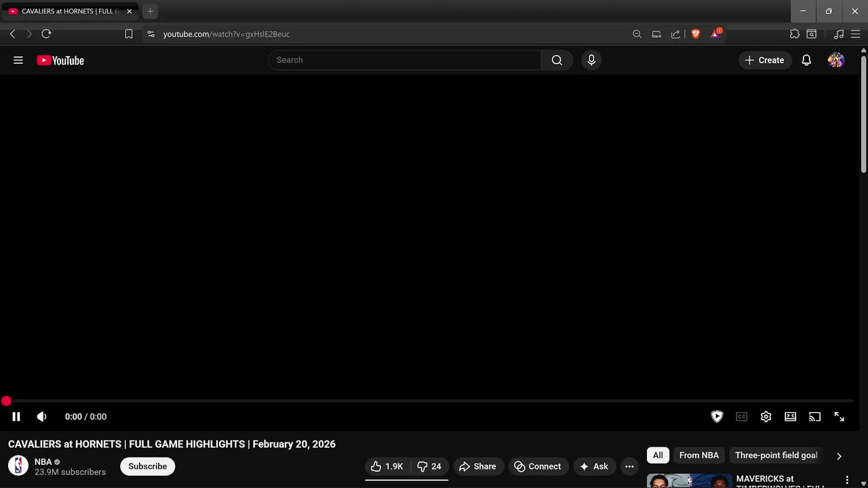Close the Cavaliers at Hornets tab
868x488 pixels.
(x=130, y=12)
